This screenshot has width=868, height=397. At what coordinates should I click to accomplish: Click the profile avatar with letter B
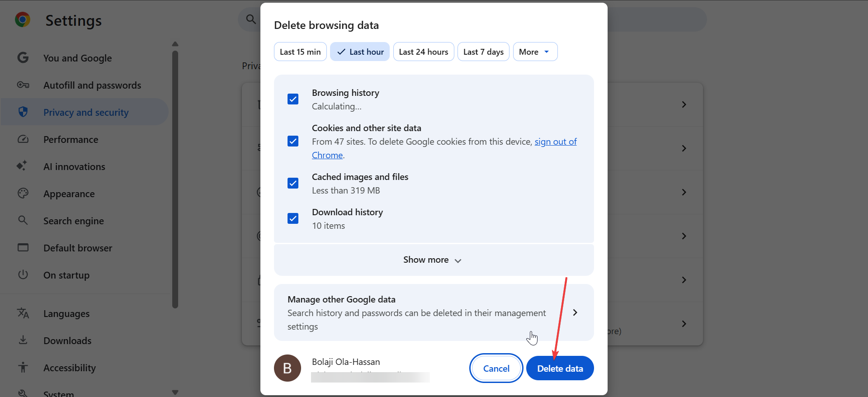pyautogui.click(x=288, y=368)
